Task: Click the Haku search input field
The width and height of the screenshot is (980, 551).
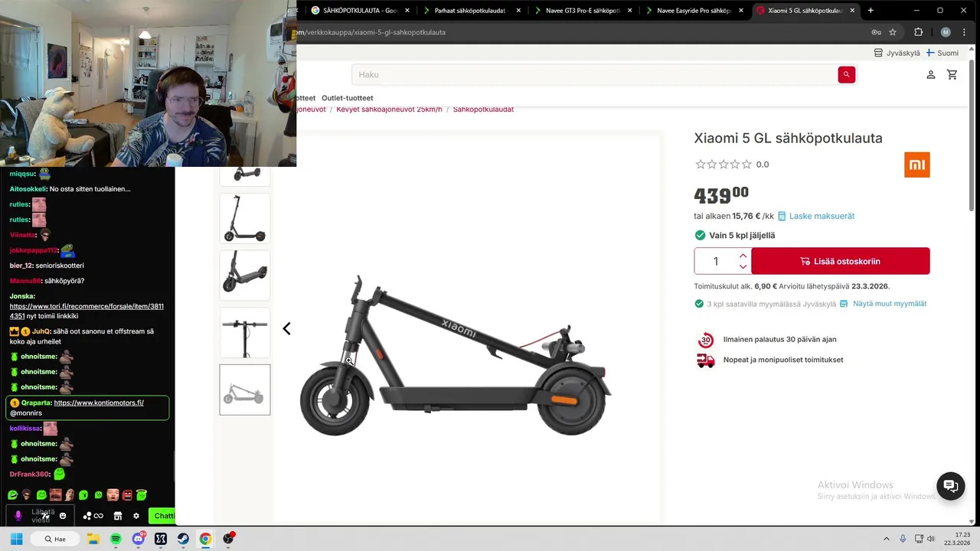Action: [x=594, y=74]
